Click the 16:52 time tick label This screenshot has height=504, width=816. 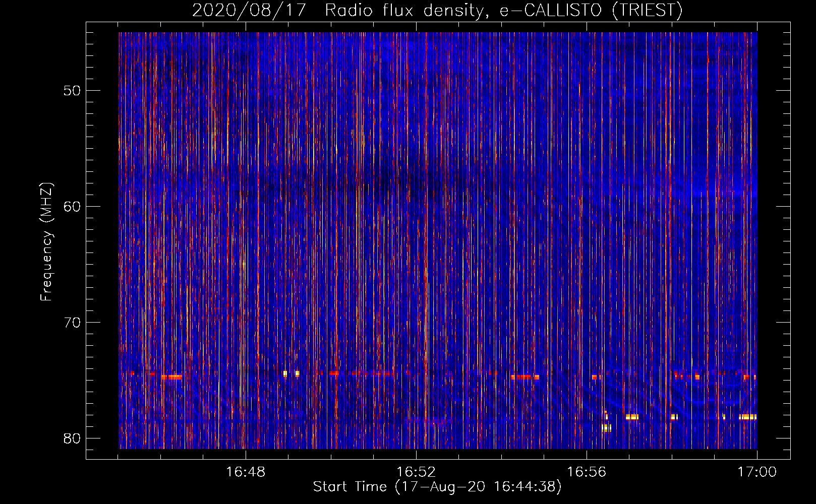coord(416,472)
